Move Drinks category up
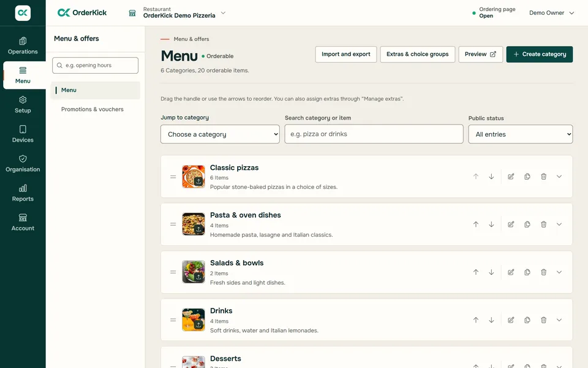 (476, 320)
